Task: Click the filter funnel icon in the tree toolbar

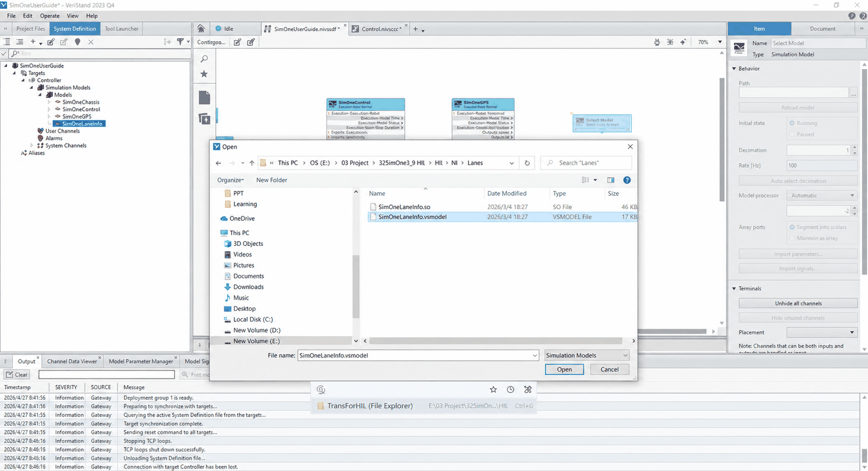Action: click(x=180, y=42)
